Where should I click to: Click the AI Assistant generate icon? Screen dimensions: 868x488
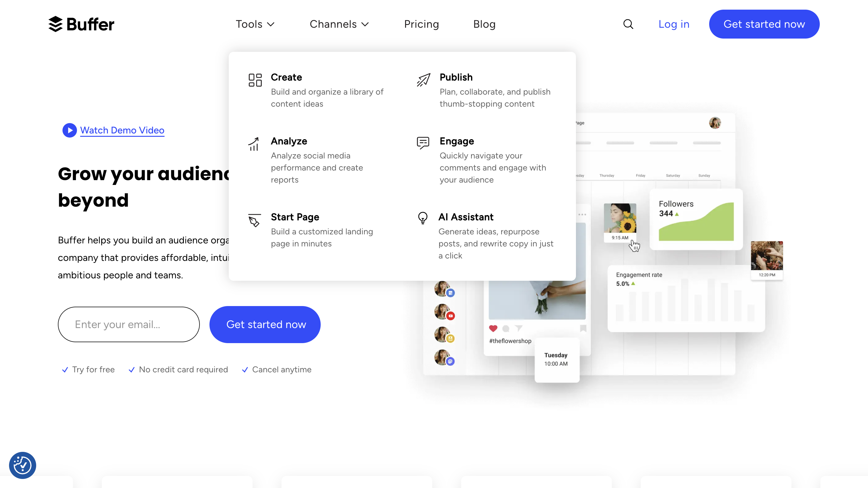[x=423, y=217]
